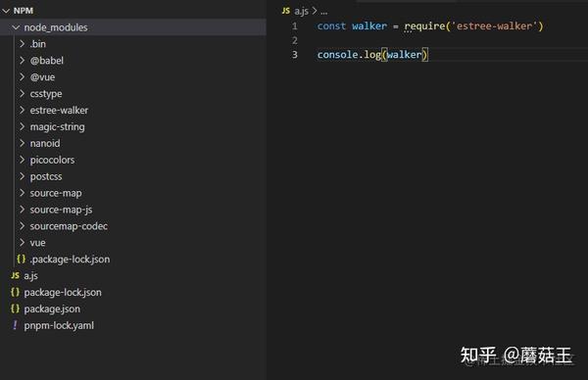Screen dimensions: 588x380
Task: Expand the source-map folder chevron
Action: (23, 193)
